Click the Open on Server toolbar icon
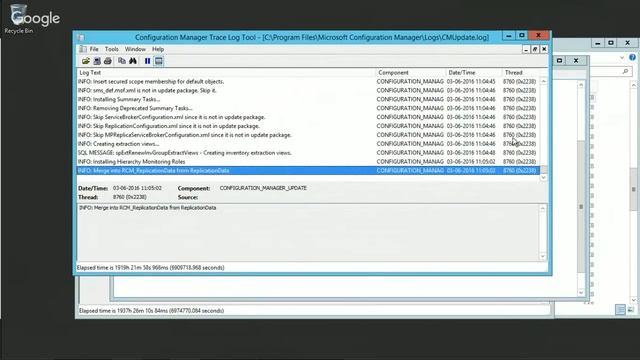The image size is (640, 360). point(97,61)
